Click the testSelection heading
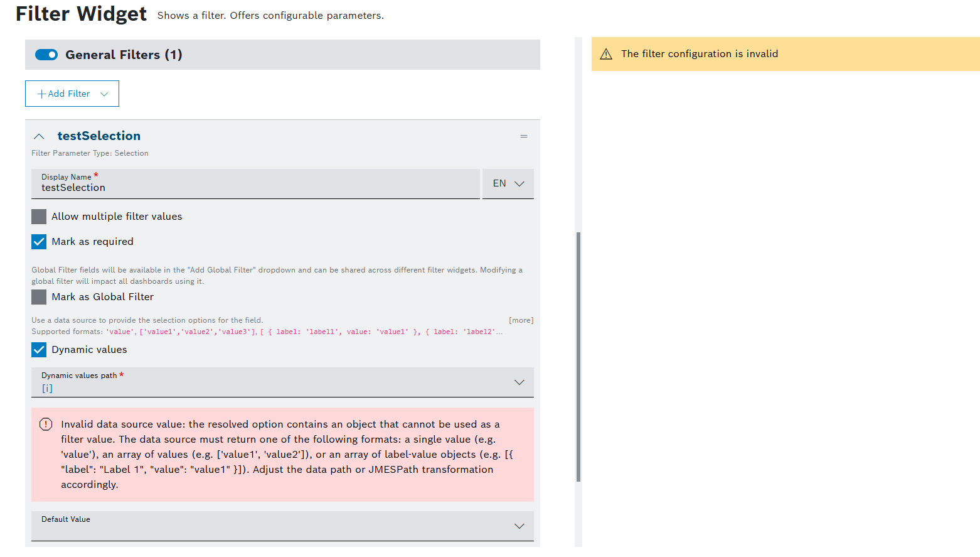This screenshot has height=557, width=980. 99,136
